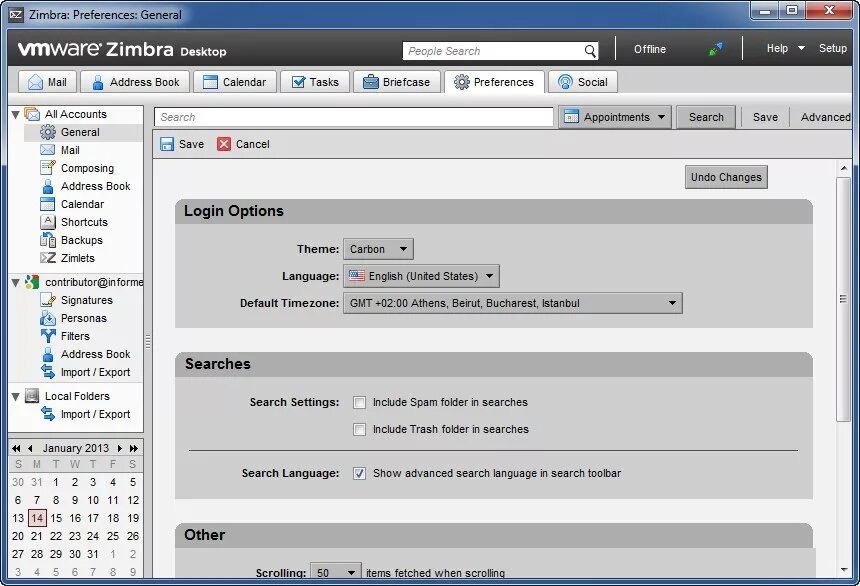Open Personas under the contributor account
Image resolution: width=860 pixels, height=586 pixels.
(x=73, y=318)
